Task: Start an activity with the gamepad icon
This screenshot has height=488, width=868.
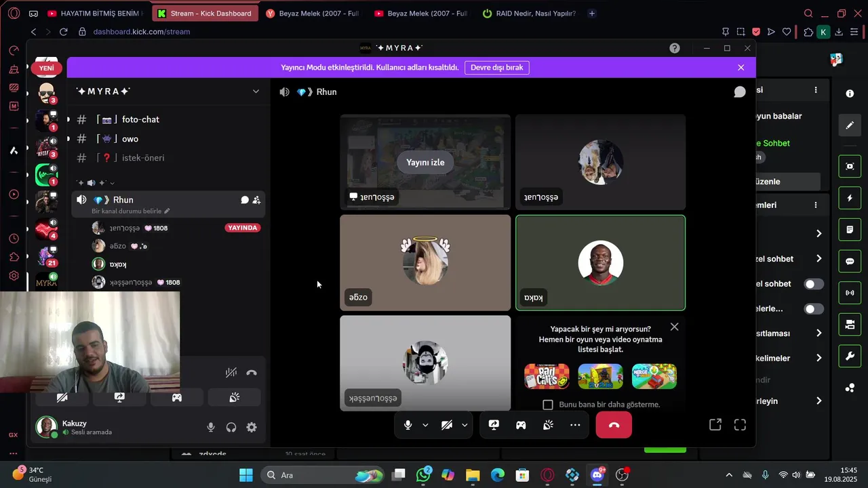Action: pyautogui.click(x=521, y=425)
